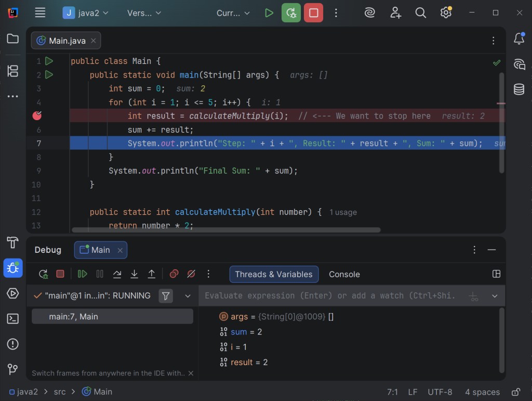The image size is (532, 401).
Task: Open more debug actions ellipsis
Action: (x=208, y=274)
